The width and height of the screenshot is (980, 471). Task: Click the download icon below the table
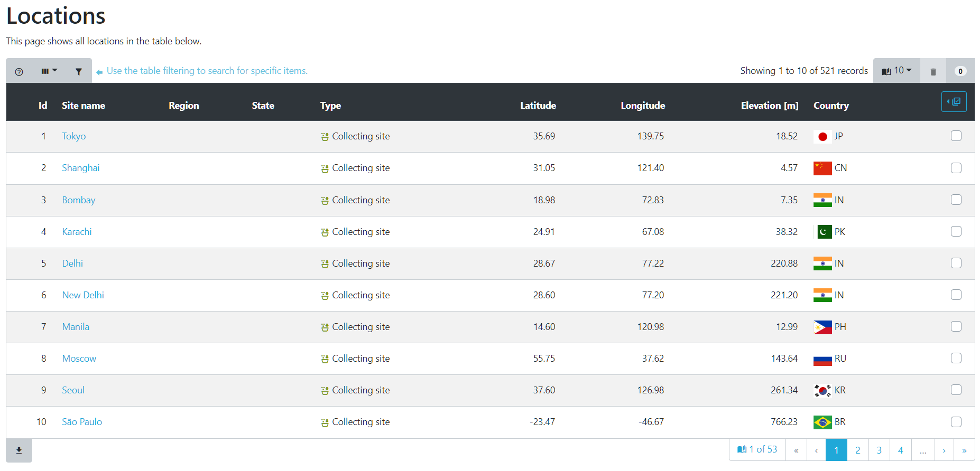[x=19, y=450]
